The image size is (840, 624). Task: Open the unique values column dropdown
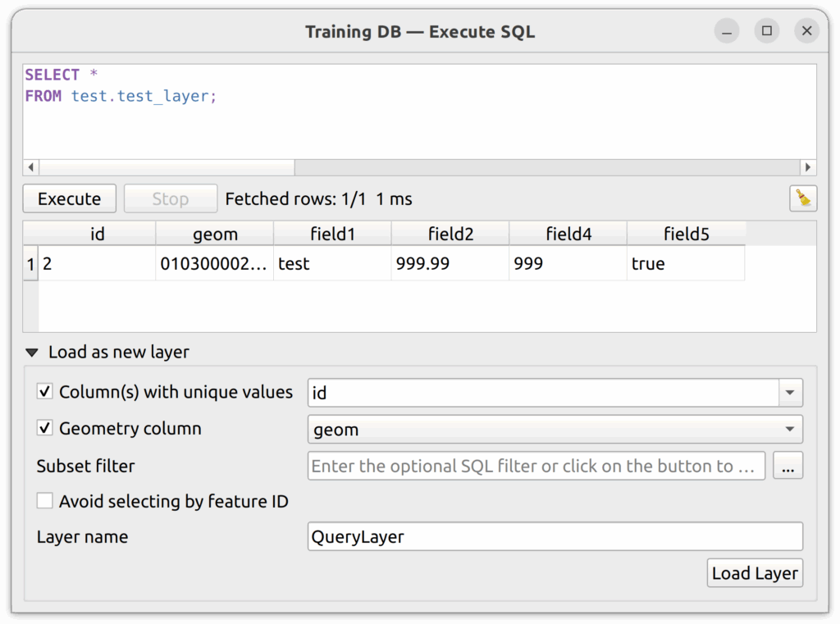[x=789, y=393]
